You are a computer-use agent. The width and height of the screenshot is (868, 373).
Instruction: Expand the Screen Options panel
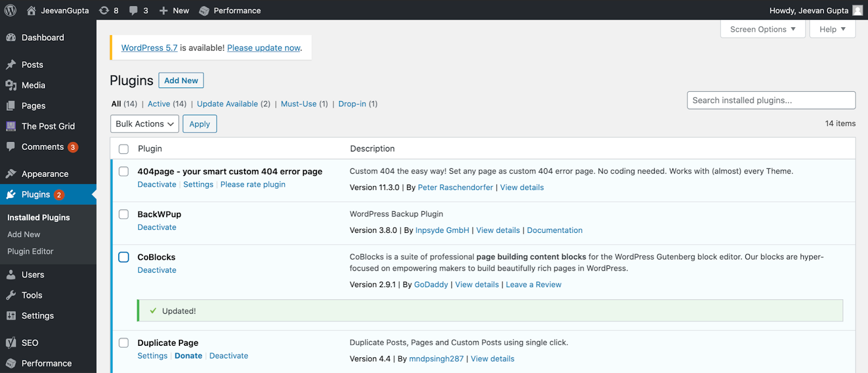pos(762,29)
